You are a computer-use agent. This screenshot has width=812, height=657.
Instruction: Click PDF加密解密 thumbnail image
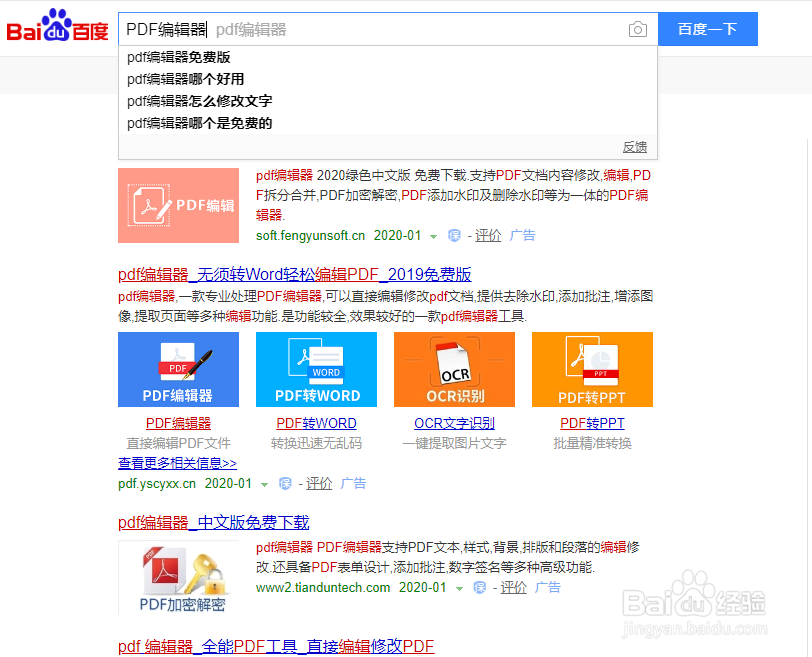[178, 578]
